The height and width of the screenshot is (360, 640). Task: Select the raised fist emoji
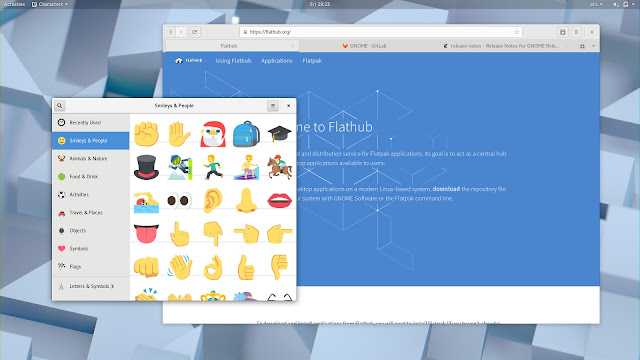point(147,134)
